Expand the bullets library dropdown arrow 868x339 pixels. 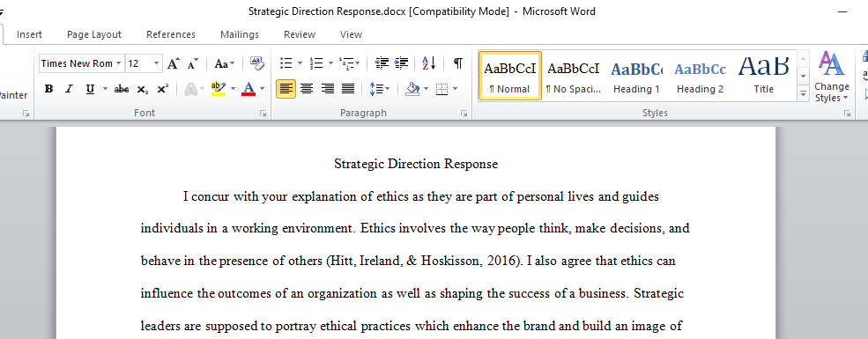[300, 63]
